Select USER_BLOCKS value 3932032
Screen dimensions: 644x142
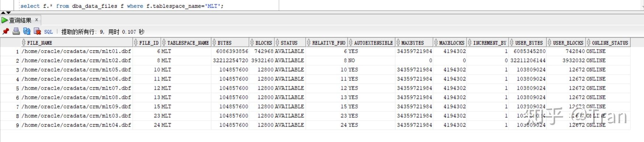click(x=566, y=60)
